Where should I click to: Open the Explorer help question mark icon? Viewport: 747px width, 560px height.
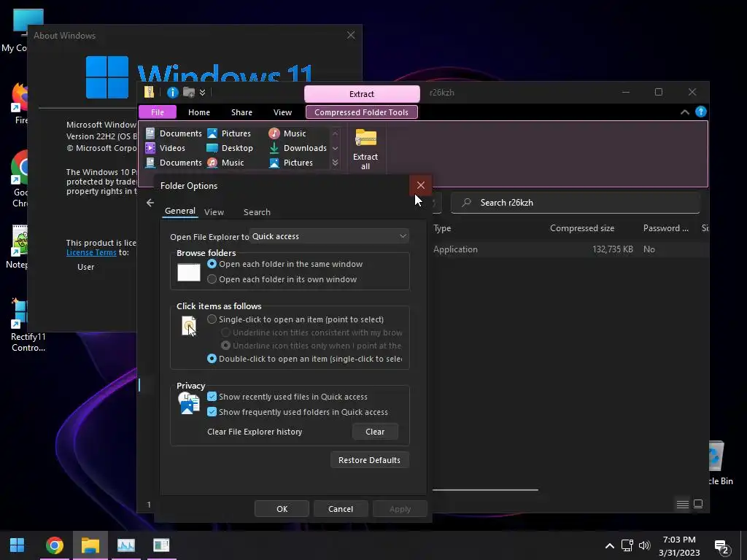pyautogui.click(x=701, y=112)
